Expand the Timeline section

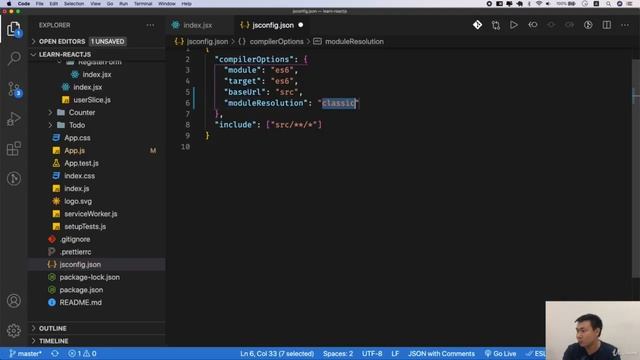tap(53, 341)
